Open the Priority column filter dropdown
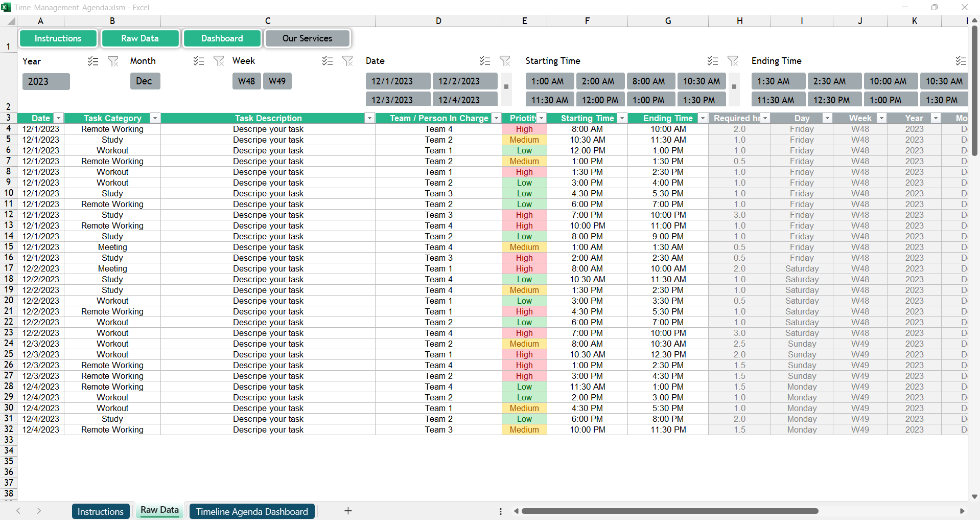This screenshot has width=980, height=520. point(542,118)
